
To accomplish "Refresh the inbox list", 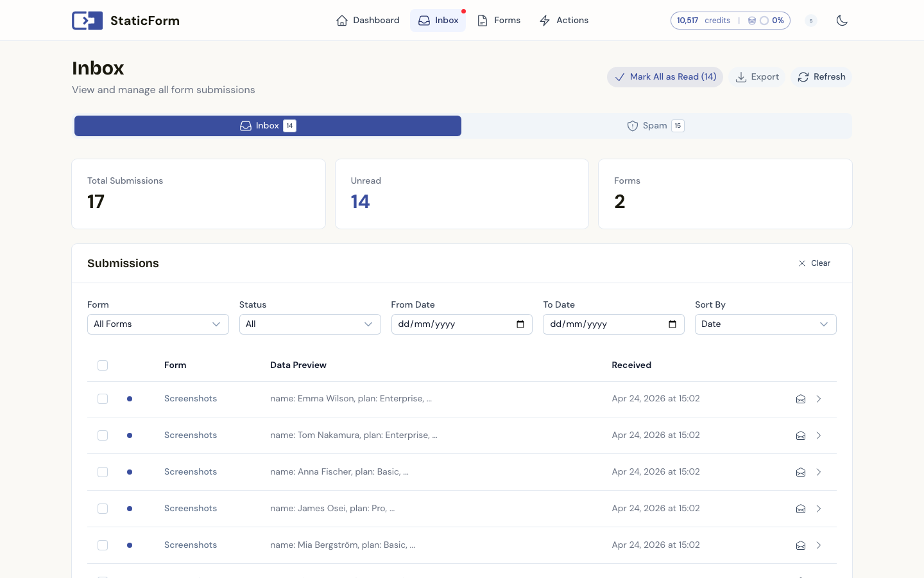I will point(821,77).
